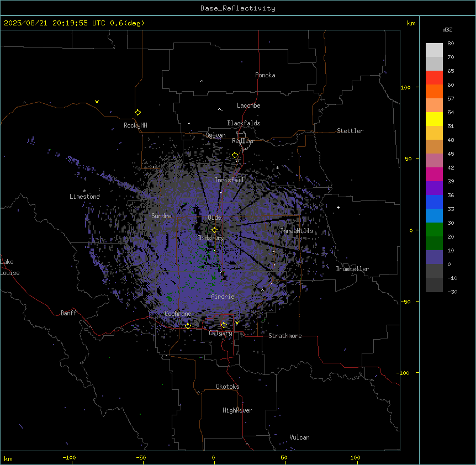
Task: Click the Innisfail city label
Action: click(x=229, y=180)
